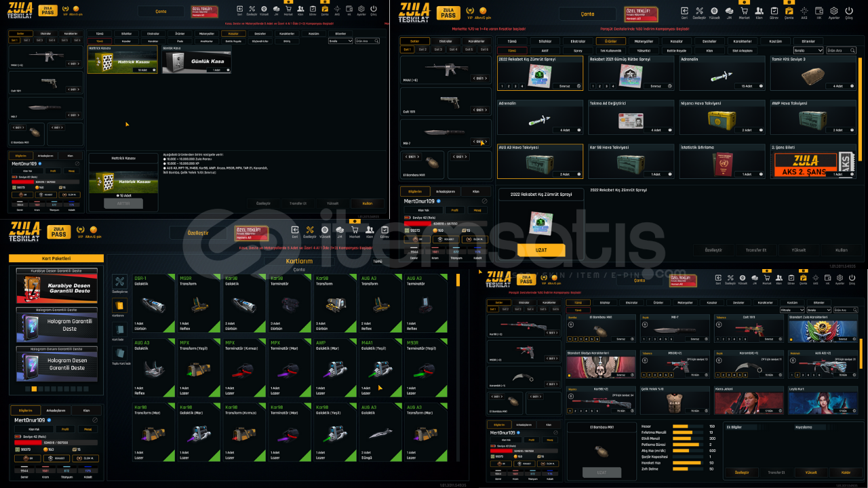
Task: Click Yükselt top-bar icon in the Adrenalin items window
Action: 713,12
